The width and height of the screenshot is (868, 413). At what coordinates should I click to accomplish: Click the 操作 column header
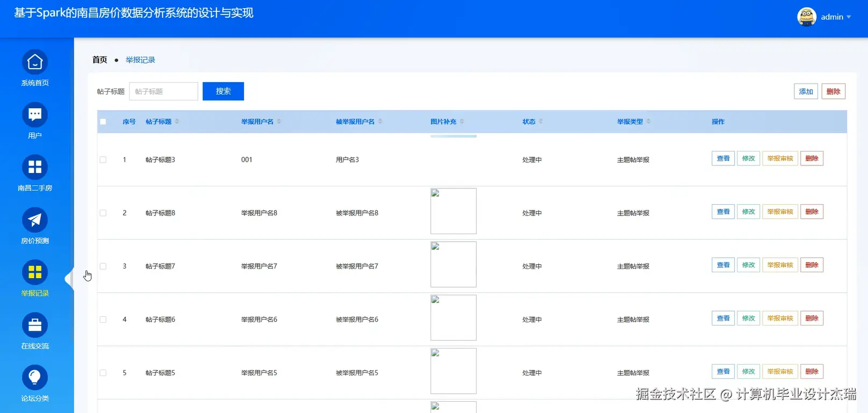718,122
